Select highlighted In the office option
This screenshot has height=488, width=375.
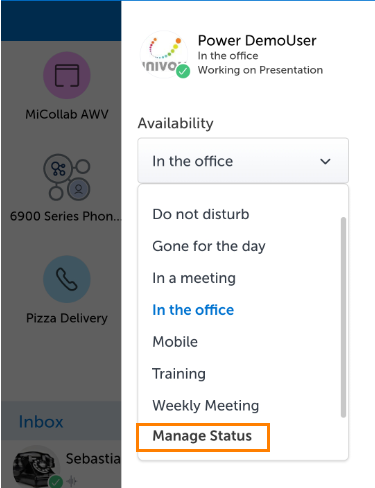point(193,310)
